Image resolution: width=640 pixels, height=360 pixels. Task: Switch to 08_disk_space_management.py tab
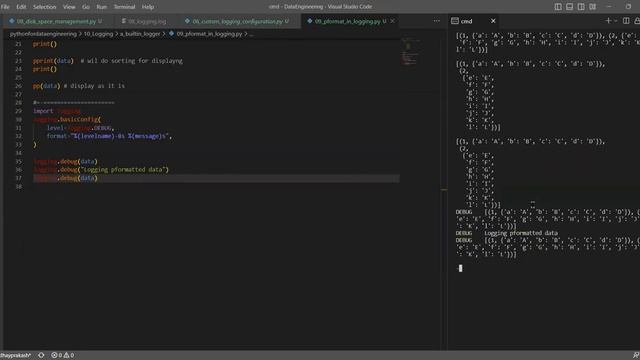(55, 21)
